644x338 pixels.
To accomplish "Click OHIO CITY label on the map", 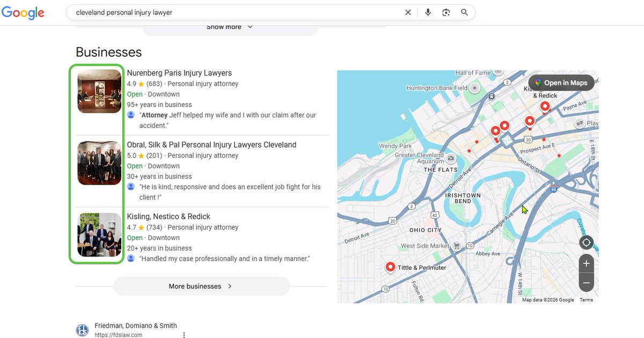I will (x=426, y=230).
